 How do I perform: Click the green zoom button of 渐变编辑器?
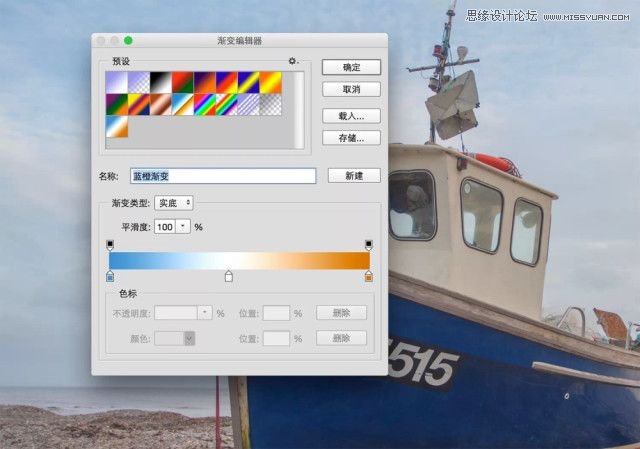[x=128, y=40]
